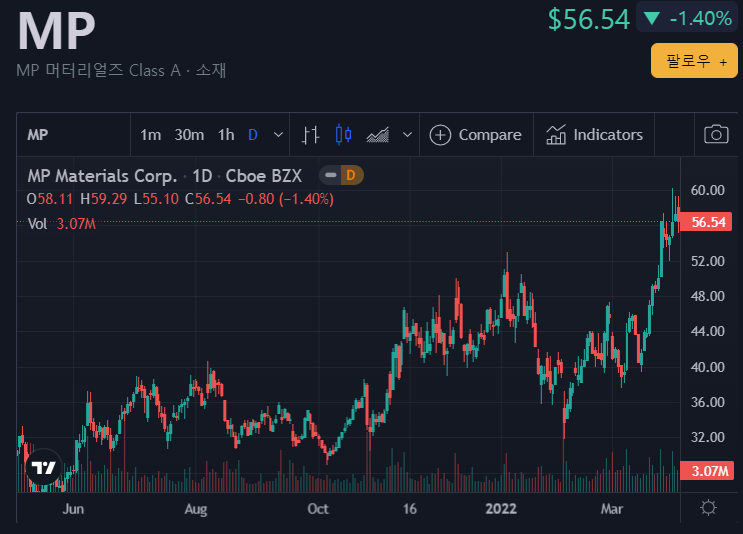Image resolution: width=743 pixels, height=534 pixels.
Task: Click the Oct time axis label
Action: (x=317, y=509)
